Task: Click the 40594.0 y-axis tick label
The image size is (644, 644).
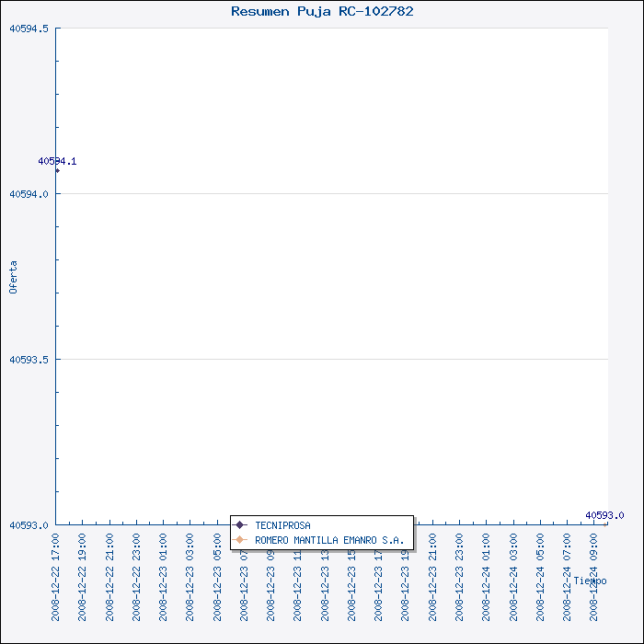Action: [x=29, y=194]
